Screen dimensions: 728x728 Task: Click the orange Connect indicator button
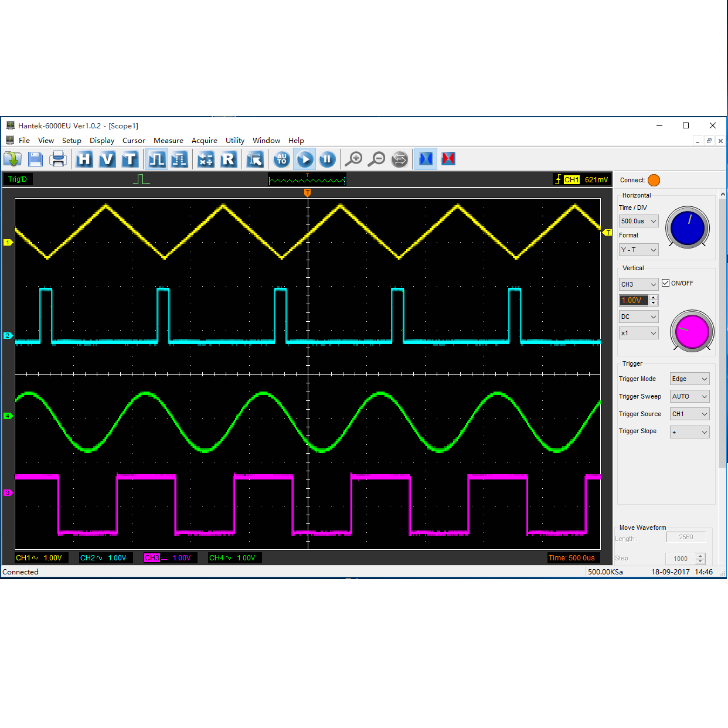(x=654, y=180)
